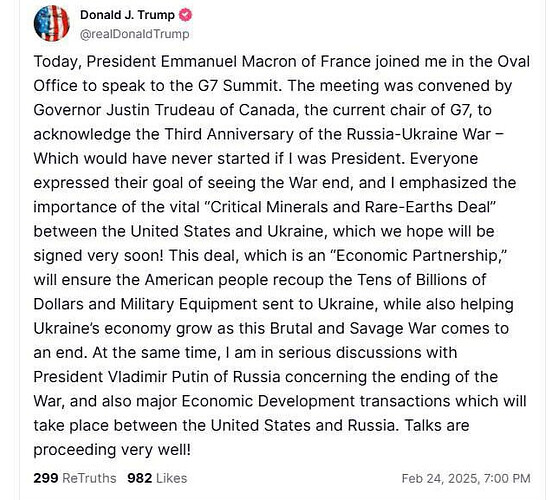View the 299 ReTruths list
This screenshot has height=500, width=559.
(x=75, y=478)
